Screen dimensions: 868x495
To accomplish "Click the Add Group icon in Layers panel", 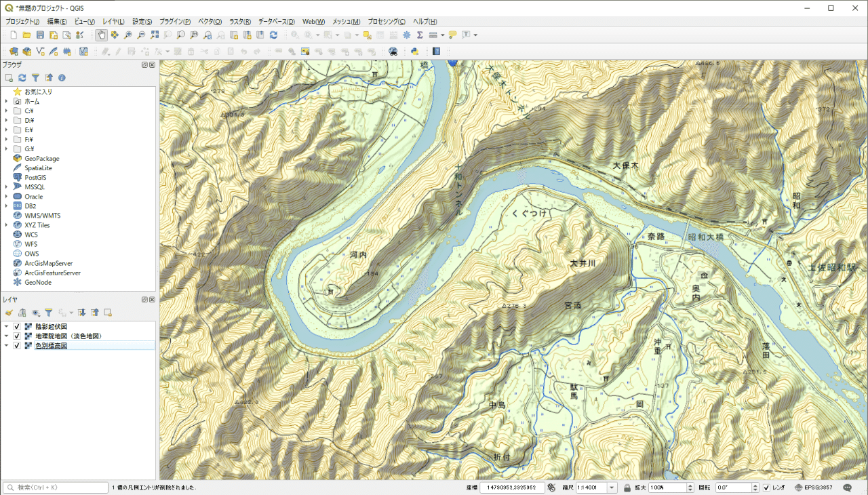I will click(22, 313).
